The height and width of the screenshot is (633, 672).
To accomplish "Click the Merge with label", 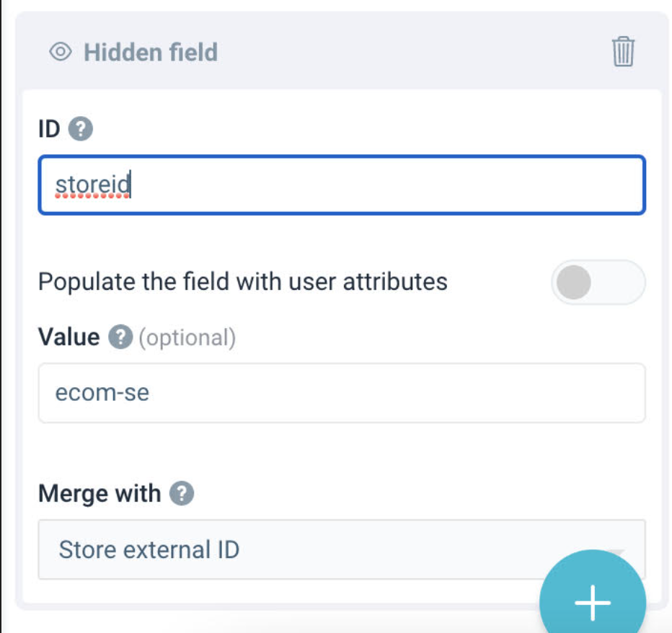I will (x=100, y=493).
